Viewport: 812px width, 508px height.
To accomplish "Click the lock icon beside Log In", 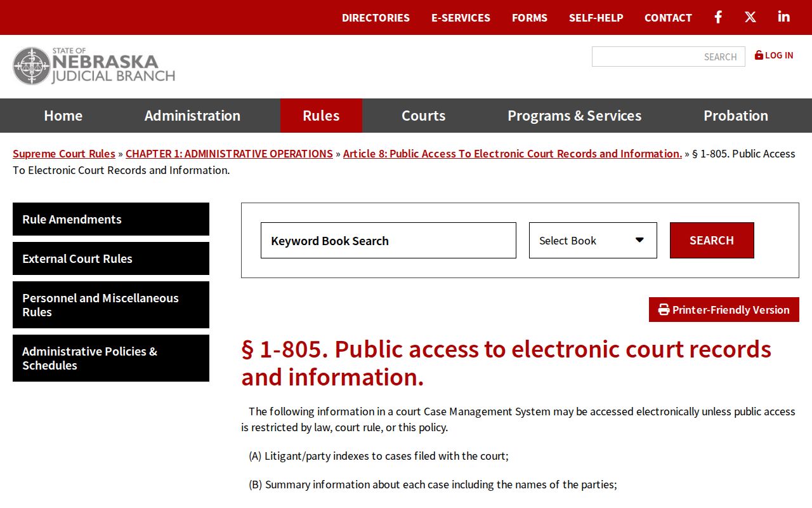I will [759, 55].
